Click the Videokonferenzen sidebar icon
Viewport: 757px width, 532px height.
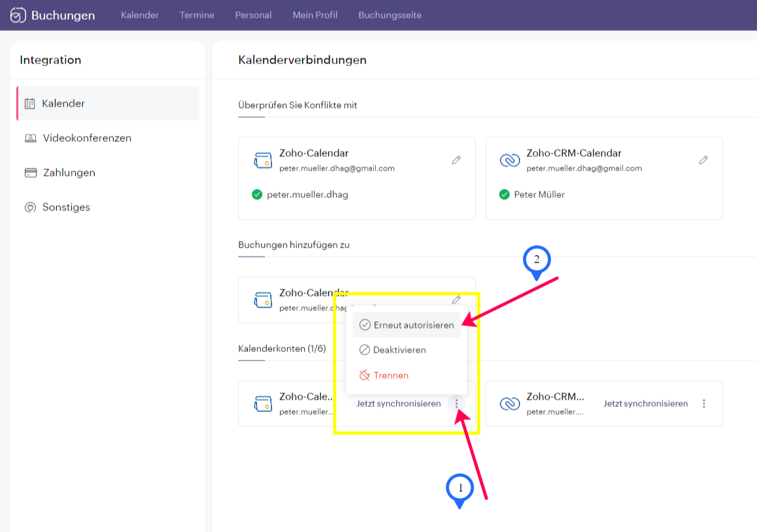(31, 138)
